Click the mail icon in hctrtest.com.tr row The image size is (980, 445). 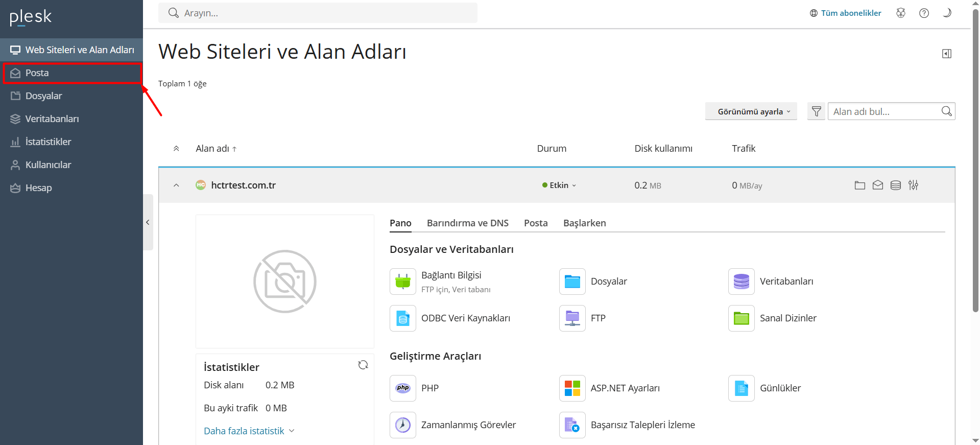(x=878, y=185)
